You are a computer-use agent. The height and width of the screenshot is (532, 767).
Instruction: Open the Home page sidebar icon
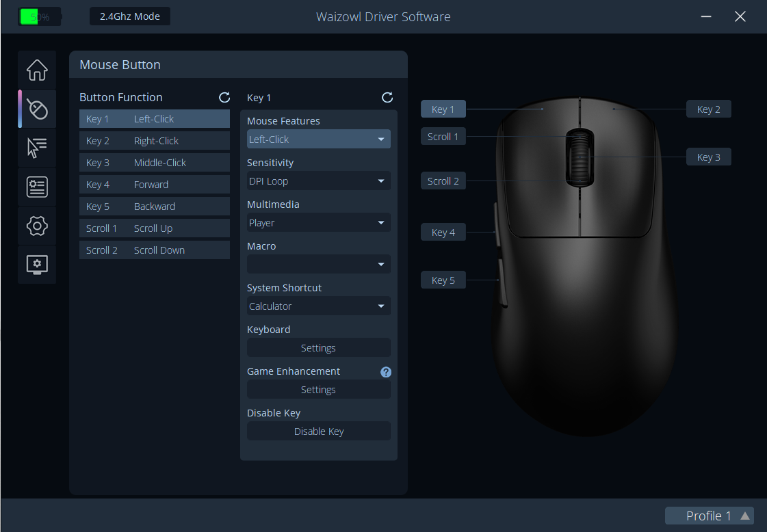tap(37, 70)
